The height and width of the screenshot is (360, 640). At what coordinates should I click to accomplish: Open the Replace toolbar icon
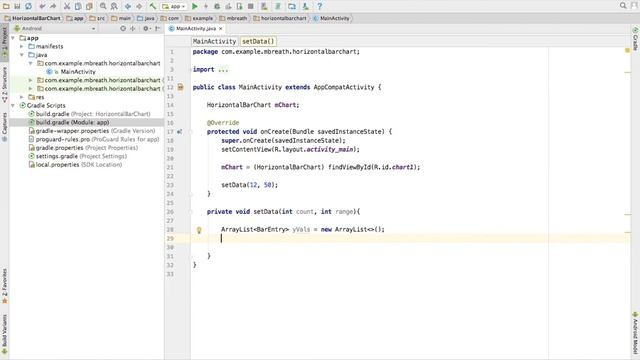(x=114, y=6)
